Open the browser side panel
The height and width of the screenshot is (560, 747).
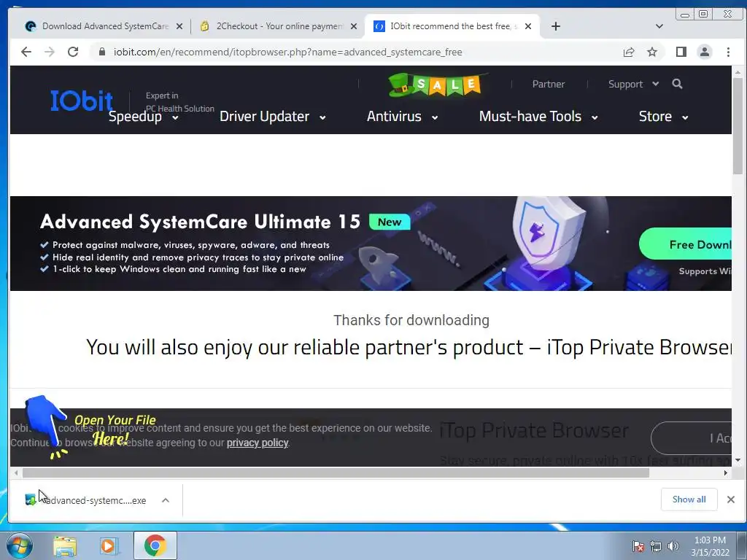click(x=681, y=52)
